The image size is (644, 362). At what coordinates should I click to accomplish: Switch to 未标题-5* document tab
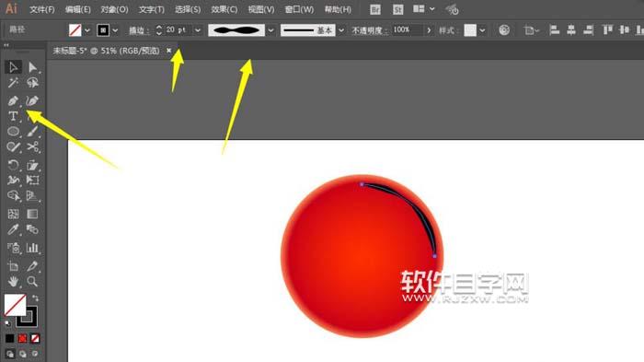(x=107, y=51)
